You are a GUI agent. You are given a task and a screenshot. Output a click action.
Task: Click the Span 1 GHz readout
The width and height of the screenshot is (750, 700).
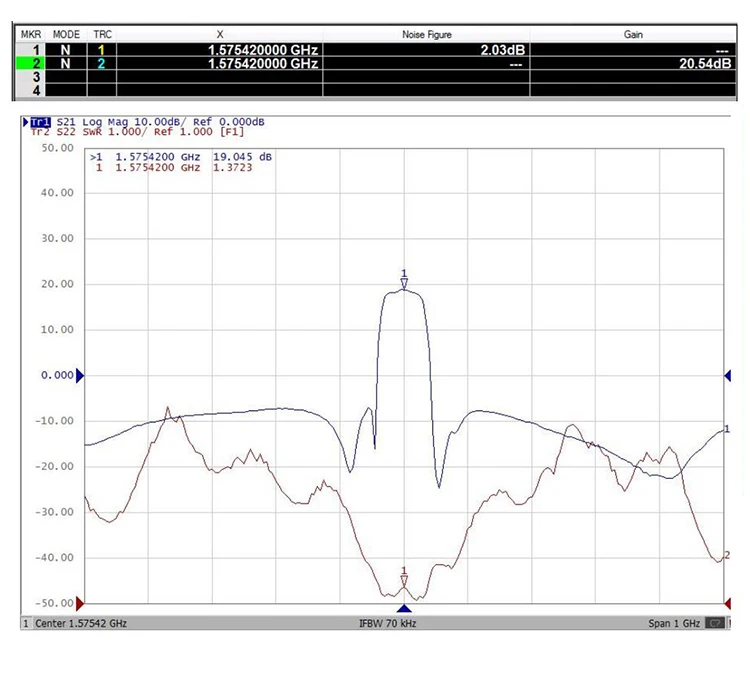(674, 623)
